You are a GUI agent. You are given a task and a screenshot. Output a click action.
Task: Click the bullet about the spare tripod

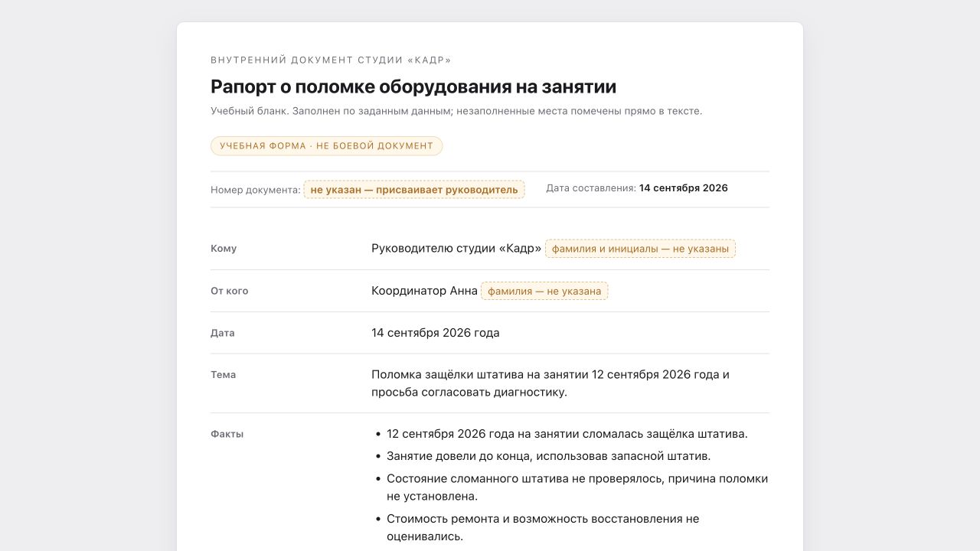tap(549, 456)
